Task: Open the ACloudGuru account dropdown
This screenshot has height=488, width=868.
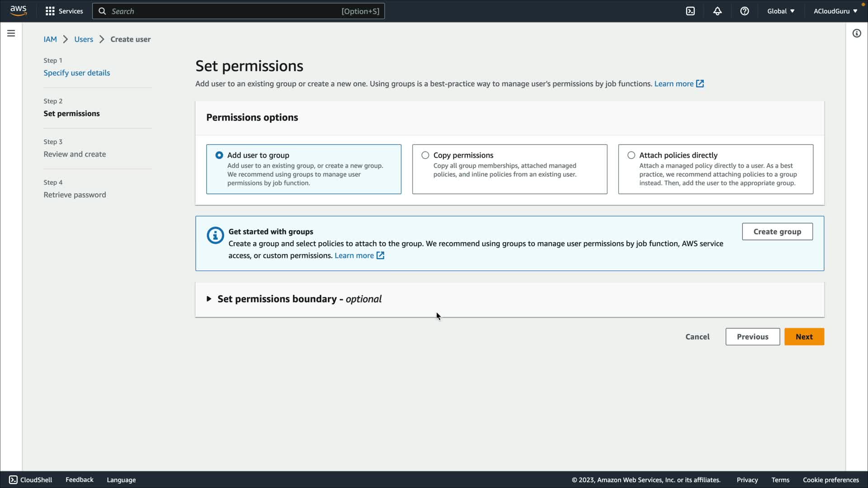Action: [835, 11]
